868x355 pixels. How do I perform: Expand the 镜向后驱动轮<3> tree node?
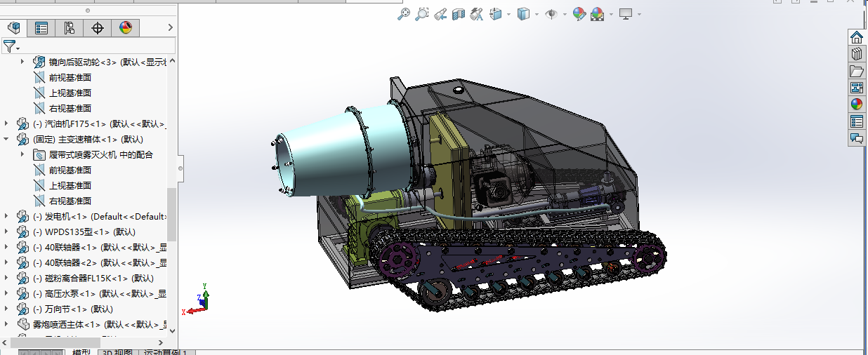coord(22,62)
